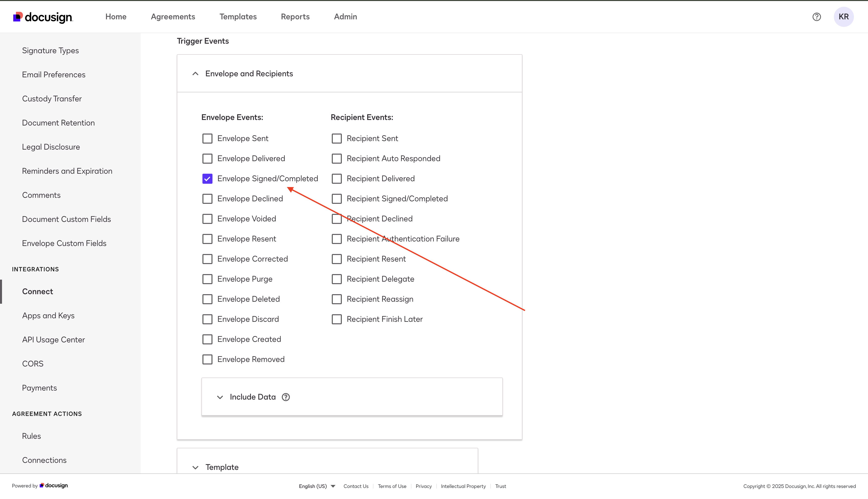The height and width of the screenshot is (499, 868).
Task: Uncheck Envelope Signed/Completed checkbox
Action: click(207, 179)
